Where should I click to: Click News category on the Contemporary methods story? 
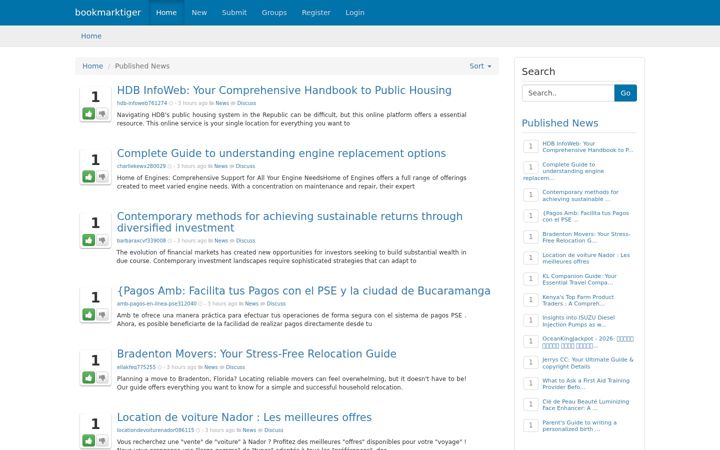pyautogui.click(x=221, y=241)
